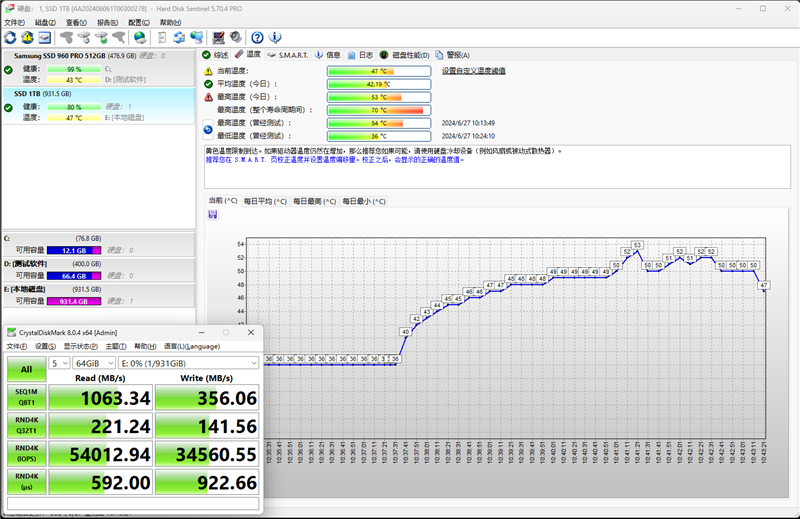Click the current temperature 47 °C bar
This screenshot has width=800, height=519.
(379, 71)
